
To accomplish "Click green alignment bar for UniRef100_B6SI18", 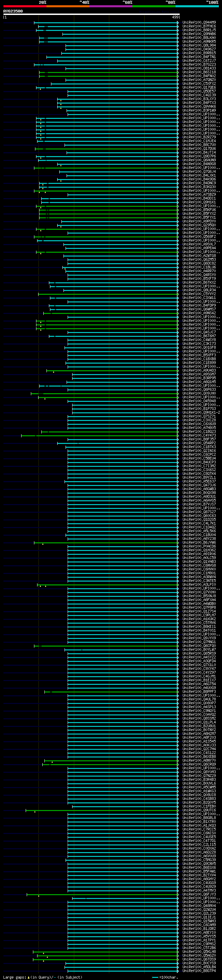I will 109,72.
